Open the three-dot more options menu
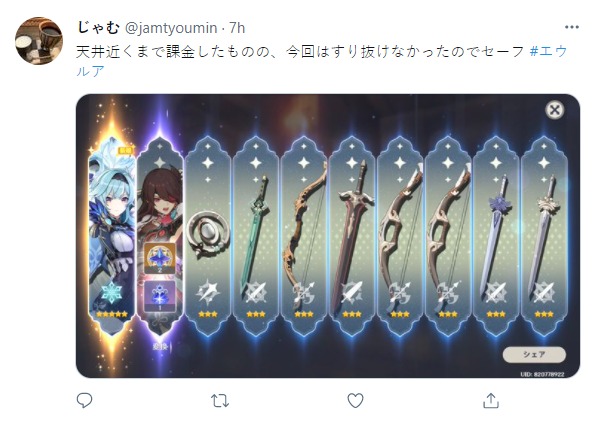The image size is (597, 423). click(572, 27)
